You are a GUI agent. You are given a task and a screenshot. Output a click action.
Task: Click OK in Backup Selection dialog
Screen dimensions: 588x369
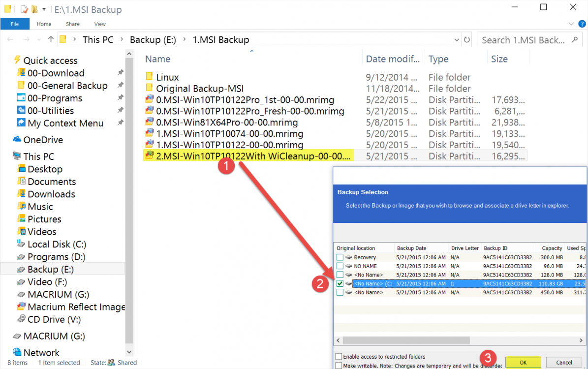pos(523,362)
